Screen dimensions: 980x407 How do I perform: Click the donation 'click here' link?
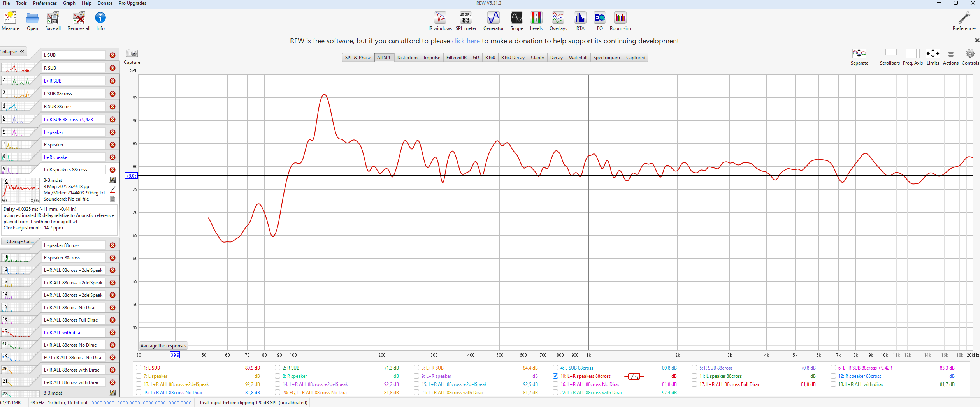465,41
